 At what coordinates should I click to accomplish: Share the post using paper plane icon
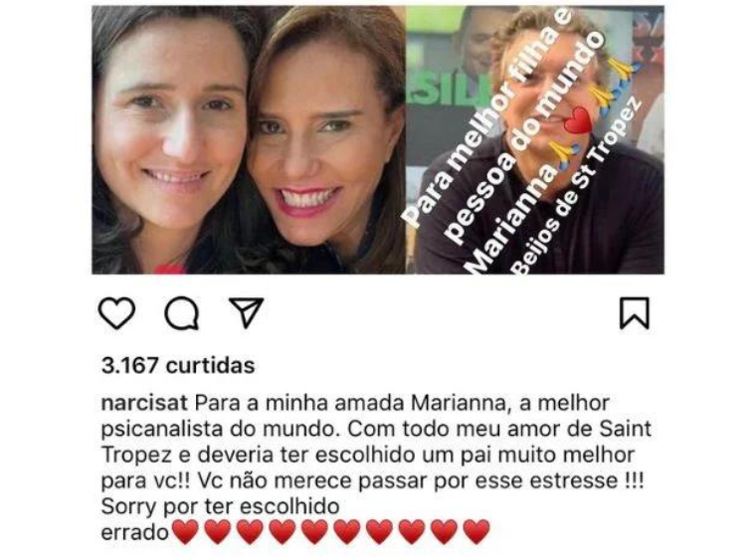coord(246,312)
